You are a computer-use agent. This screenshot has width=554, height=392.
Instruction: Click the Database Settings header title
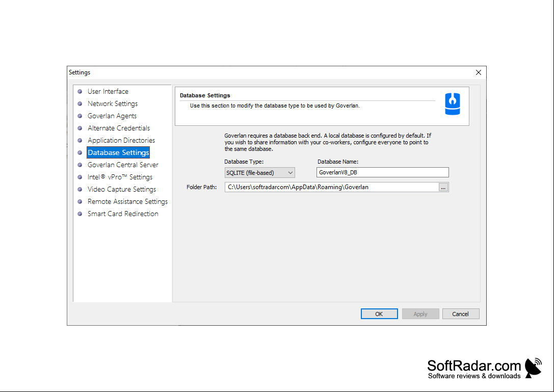205,95
